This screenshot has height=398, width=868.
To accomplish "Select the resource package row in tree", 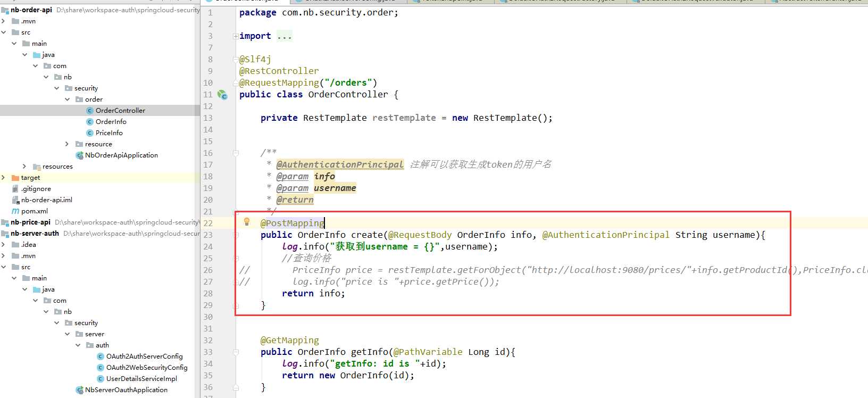I will pyautogui.click(x=100, y=144).
